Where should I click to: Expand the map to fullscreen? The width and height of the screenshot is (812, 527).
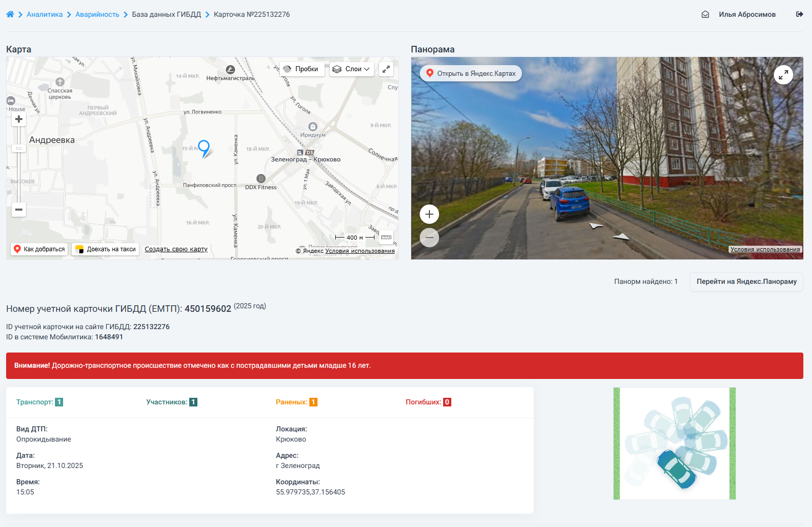pos(387,69)
